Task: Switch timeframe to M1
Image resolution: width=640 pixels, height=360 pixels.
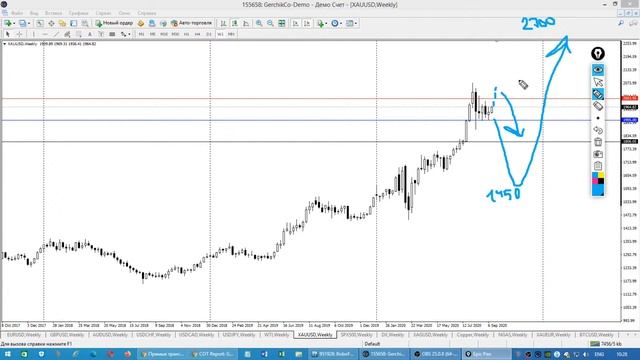Action: click(142, 34)
